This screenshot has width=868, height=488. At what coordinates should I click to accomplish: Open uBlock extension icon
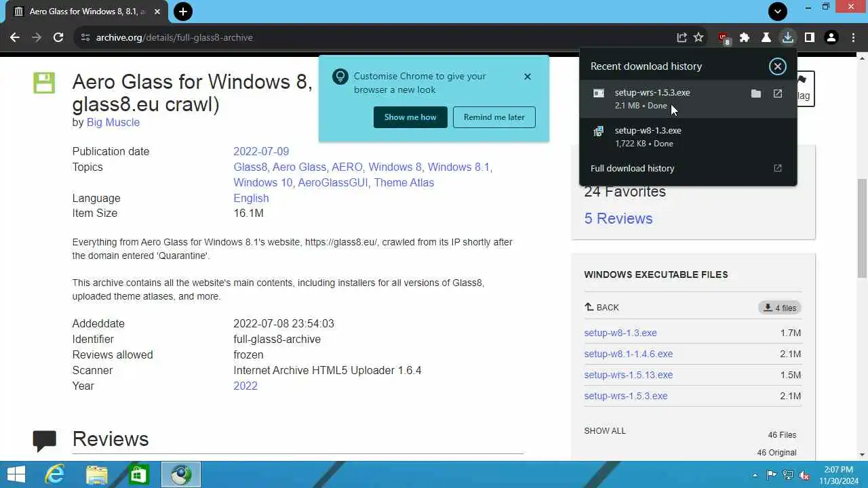(724, 38)
